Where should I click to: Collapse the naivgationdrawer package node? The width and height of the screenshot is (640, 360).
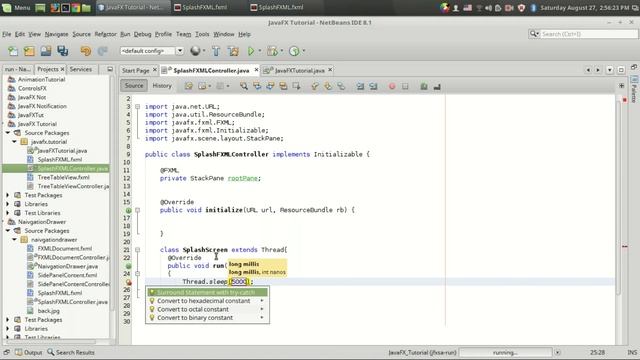(x=15, y=240)
